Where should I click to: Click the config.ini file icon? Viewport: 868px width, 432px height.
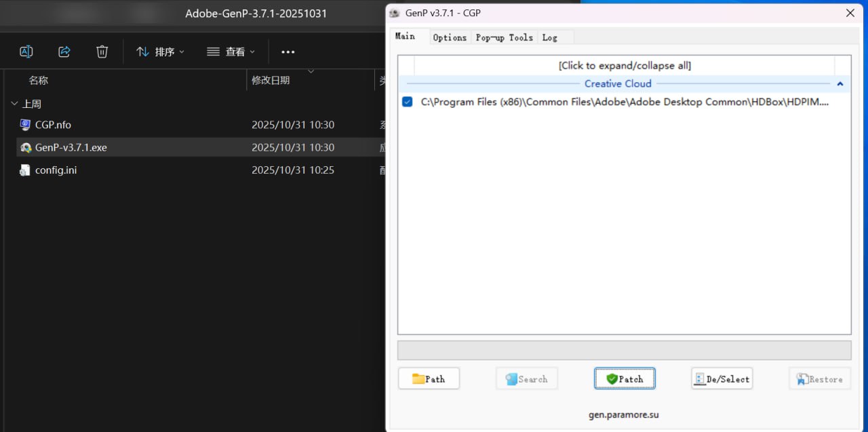[x=24, y=170]
